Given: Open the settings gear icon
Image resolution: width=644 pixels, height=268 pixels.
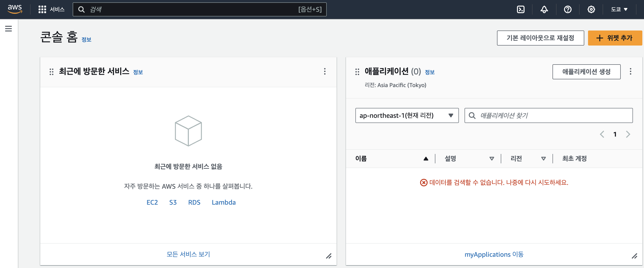Looking at the screenshot, I should click(591, 9).
